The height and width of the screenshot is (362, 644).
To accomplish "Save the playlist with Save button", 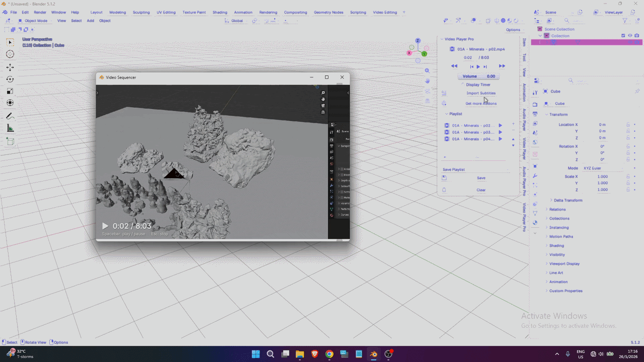I will click(x=481, y=178).
